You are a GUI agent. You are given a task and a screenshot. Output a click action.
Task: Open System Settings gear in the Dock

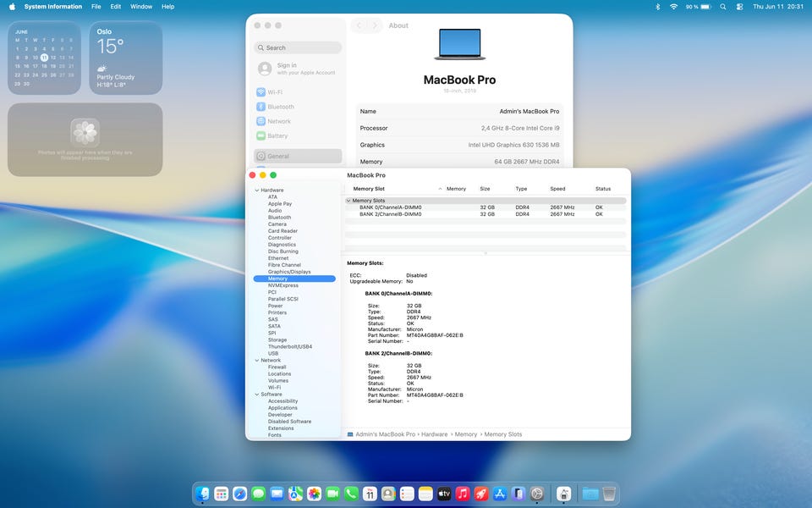[x=537, y=494]
